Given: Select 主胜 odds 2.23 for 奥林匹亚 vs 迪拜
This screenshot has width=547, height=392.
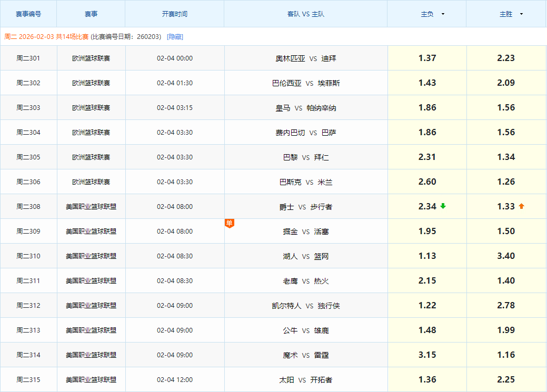Looking at the screenshot, I should [506, 58].
